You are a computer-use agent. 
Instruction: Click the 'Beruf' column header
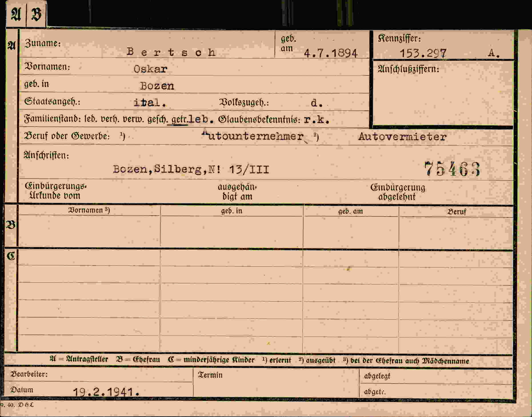coord(457,212)
